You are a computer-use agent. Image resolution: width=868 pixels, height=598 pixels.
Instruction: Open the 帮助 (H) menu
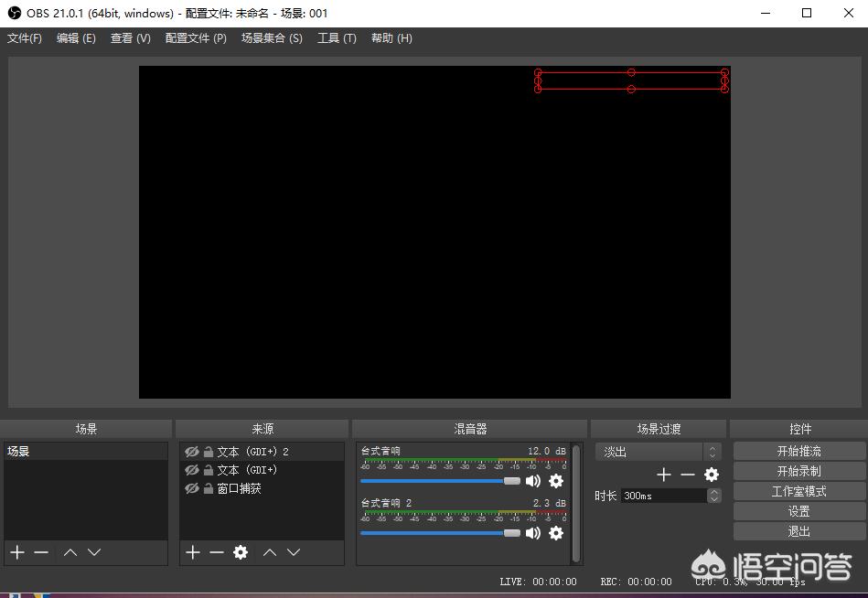click(391, 38)
